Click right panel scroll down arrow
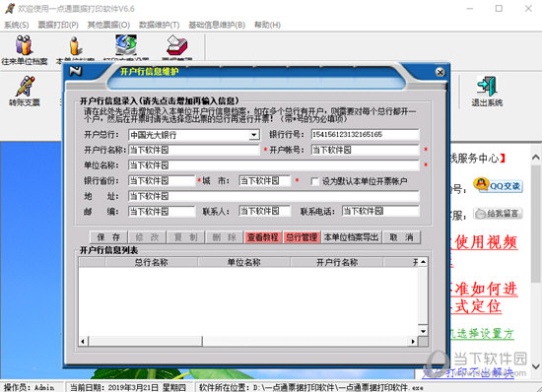The width and height of the screenshot is (542, 392). click(536, 365)
